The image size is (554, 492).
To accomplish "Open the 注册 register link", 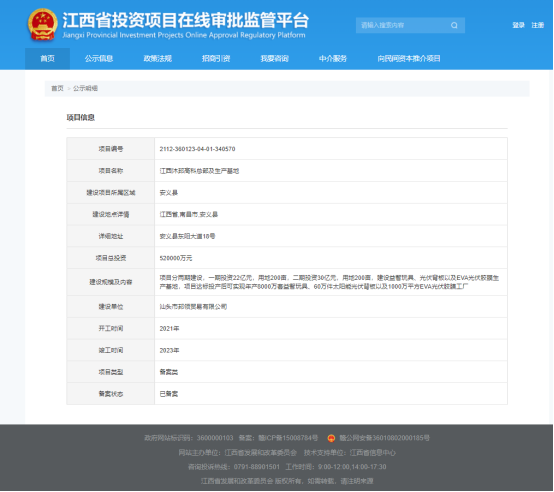I will tap(537, 25).
